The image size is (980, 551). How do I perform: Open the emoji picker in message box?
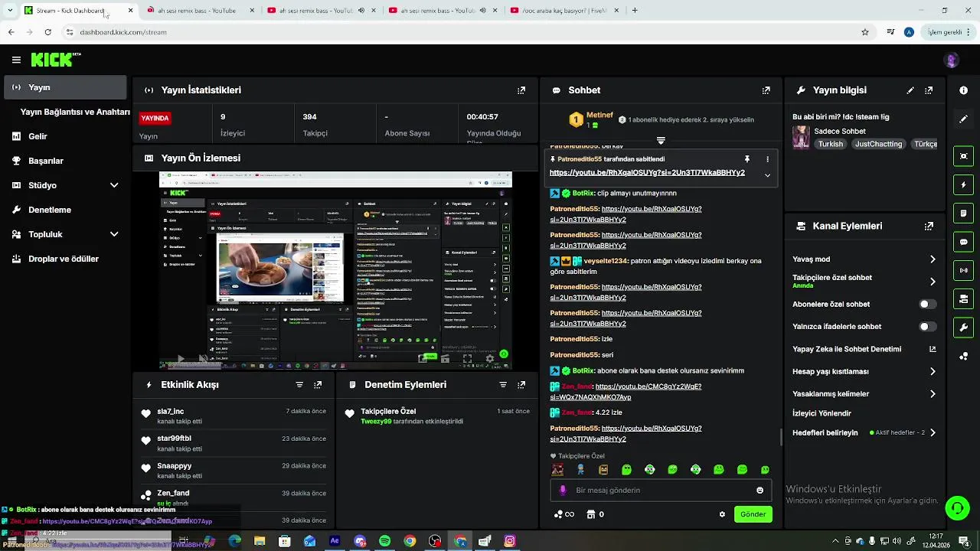(x=759, y=491)
